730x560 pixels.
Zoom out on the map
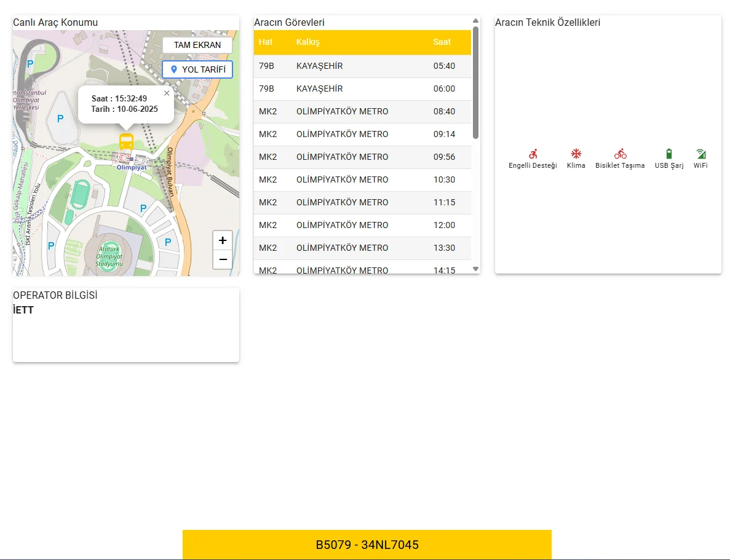(223, 259)
